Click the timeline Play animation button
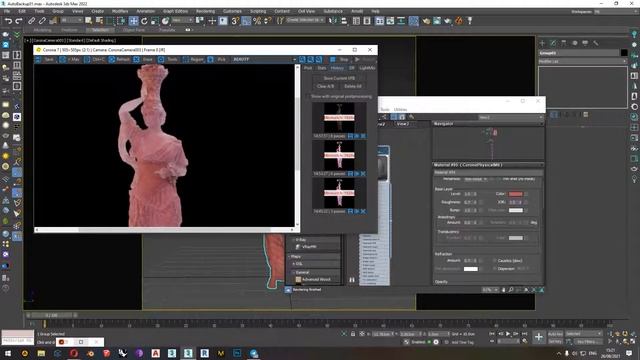The image size is (640, 360). [x=508, y=334]
